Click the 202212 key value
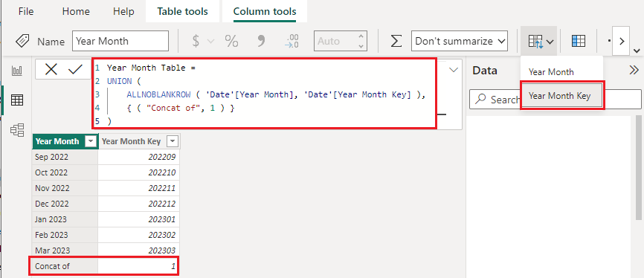This screenshot has height=278, width=644. [139, 204]
